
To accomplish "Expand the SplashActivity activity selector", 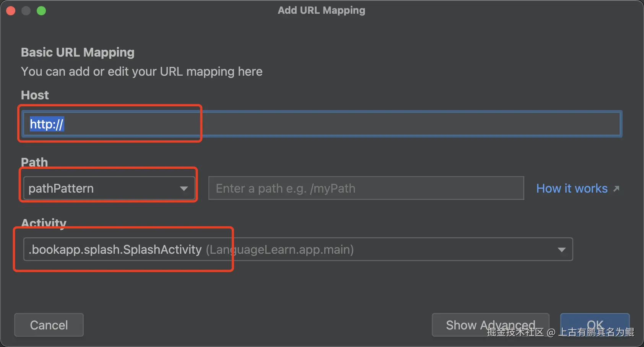I will pyautogui.click(x=298, y=250).
